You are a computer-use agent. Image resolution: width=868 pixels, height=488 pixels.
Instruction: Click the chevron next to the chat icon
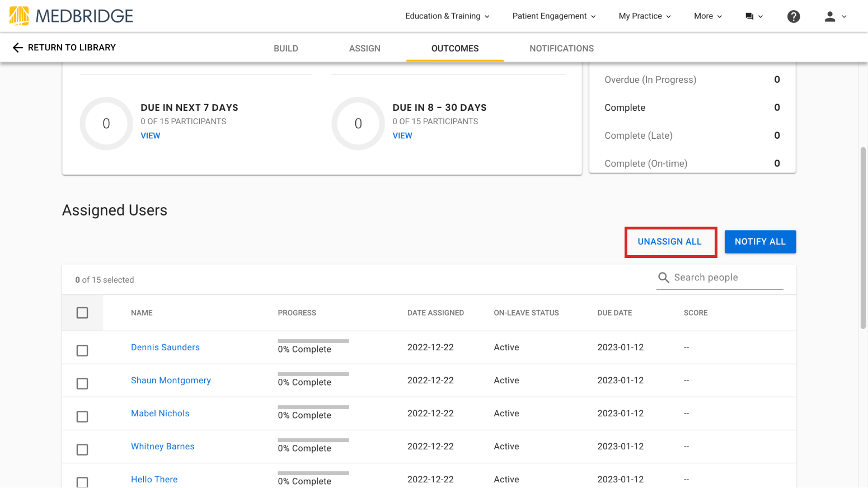[x=761, y=17]
